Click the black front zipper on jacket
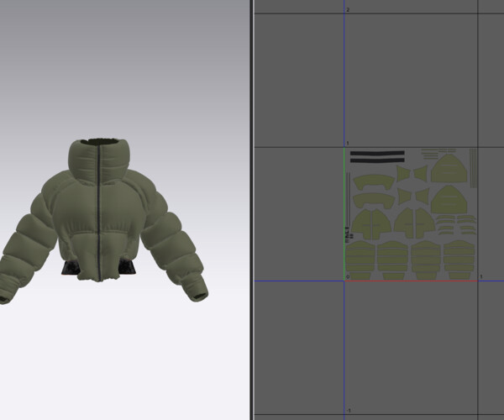The height and width of the screenshot is (420, 504). coord(99,212)
